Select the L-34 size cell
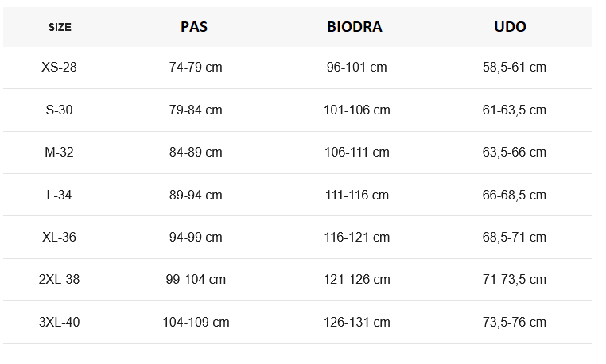 click(x=59, y=195)
